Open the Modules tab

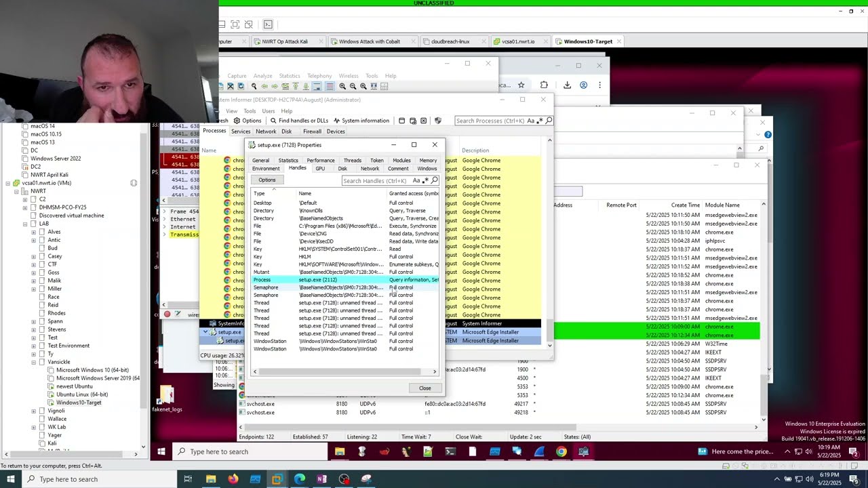401,161
